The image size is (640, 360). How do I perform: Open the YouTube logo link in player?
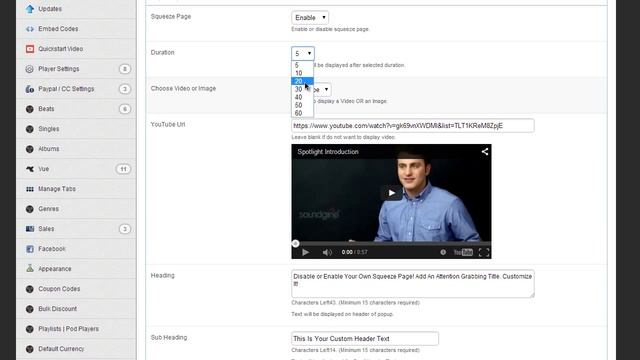tap(463, 252)
